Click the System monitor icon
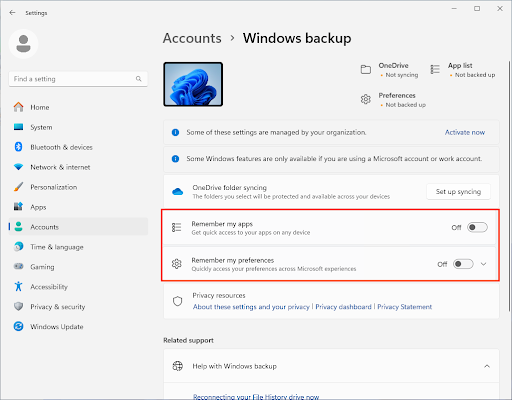The width and height of the screenshot is (512, 400). pos(19,127)
